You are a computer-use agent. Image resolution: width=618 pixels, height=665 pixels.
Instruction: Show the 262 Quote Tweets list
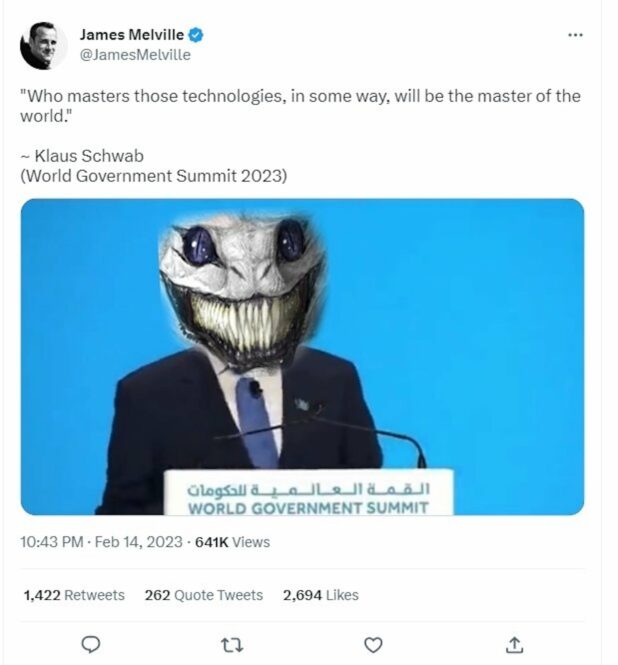204,595
